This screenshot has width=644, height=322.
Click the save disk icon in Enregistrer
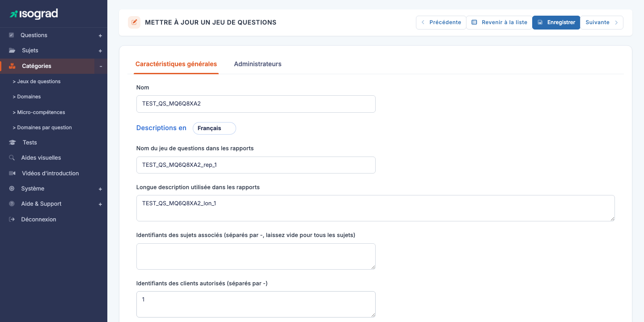(540, 22)
